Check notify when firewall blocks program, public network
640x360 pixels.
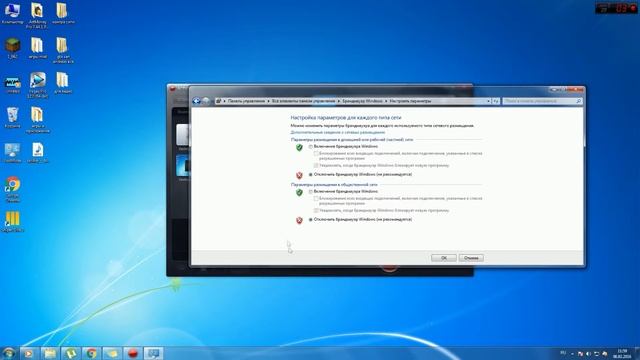point(316,210)
